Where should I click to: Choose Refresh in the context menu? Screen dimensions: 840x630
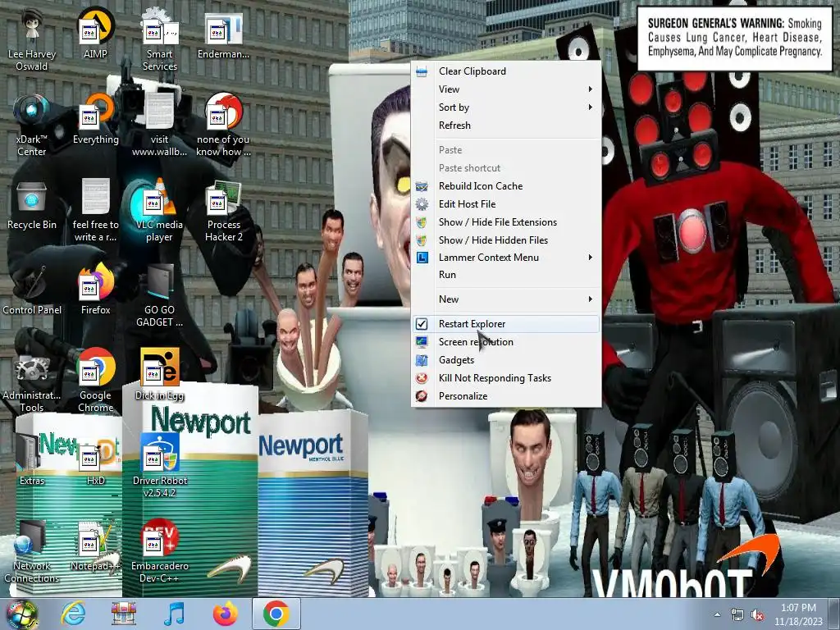505,126
